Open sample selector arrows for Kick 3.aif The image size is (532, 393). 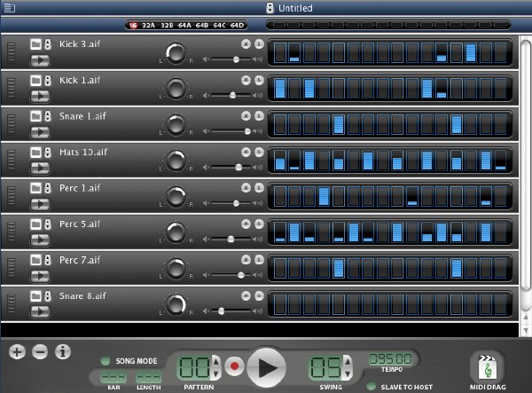pyautogui.click(x=48, y=44)
